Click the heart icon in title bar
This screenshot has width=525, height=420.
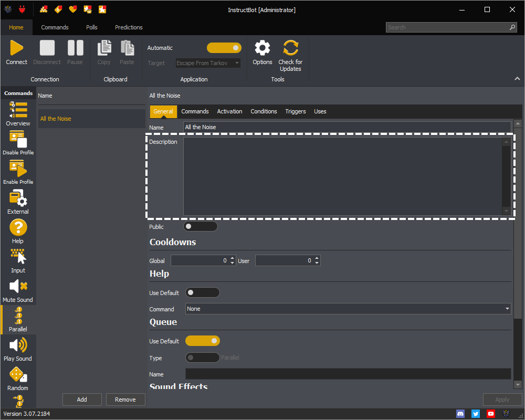[x=72, y=9]
